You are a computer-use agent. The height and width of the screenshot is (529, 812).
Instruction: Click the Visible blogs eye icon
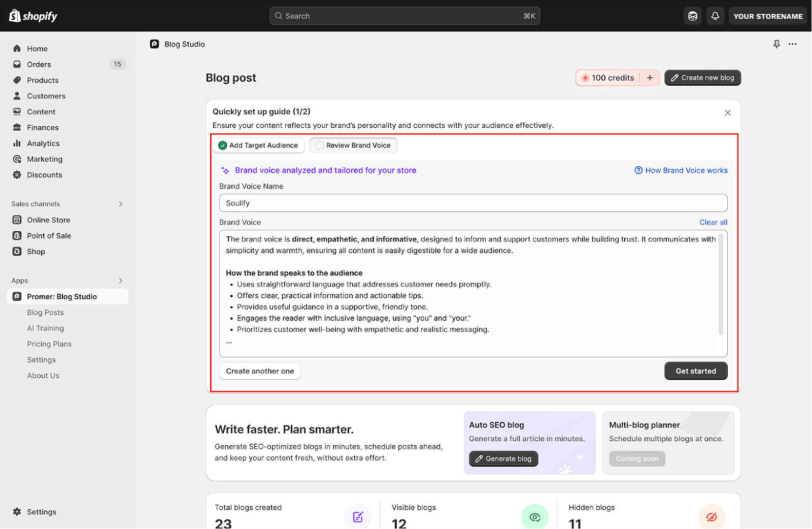tap(535, 517)
